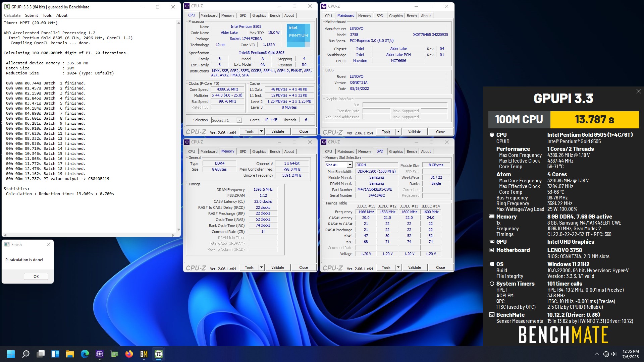Click GPUPI output vertical scrollbar
Viewport: 644px width, 362px height.
178,126
